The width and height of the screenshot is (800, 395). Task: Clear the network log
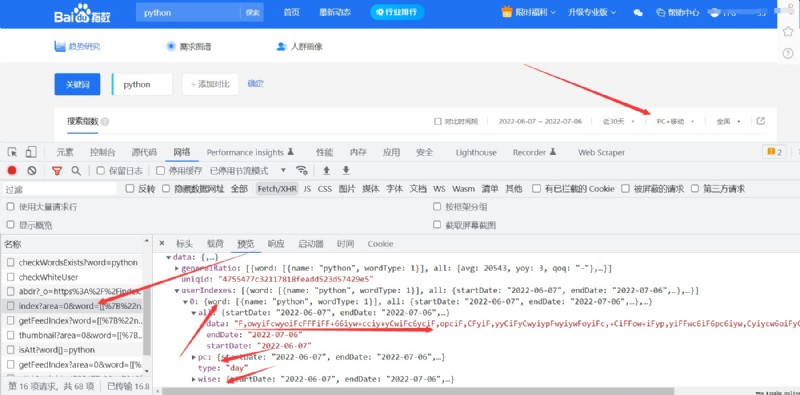point(32,170)
